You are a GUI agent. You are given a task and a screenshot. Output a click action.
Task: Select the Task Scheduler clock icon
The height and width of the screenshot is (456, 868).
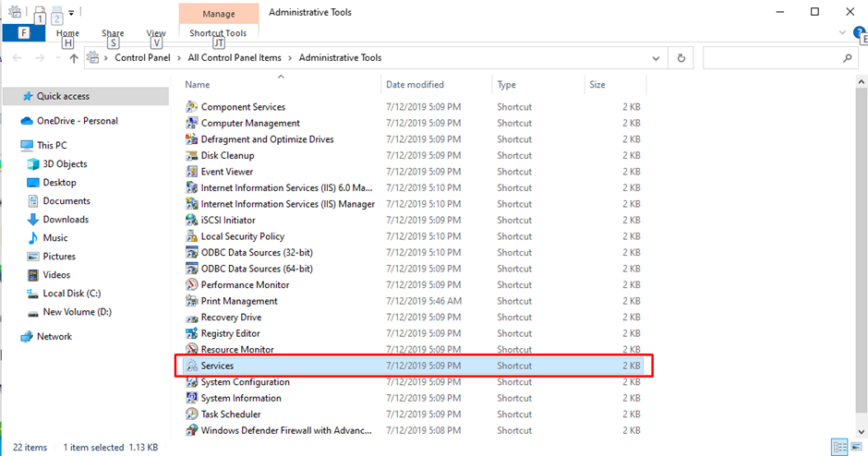[x=191, y=414]
